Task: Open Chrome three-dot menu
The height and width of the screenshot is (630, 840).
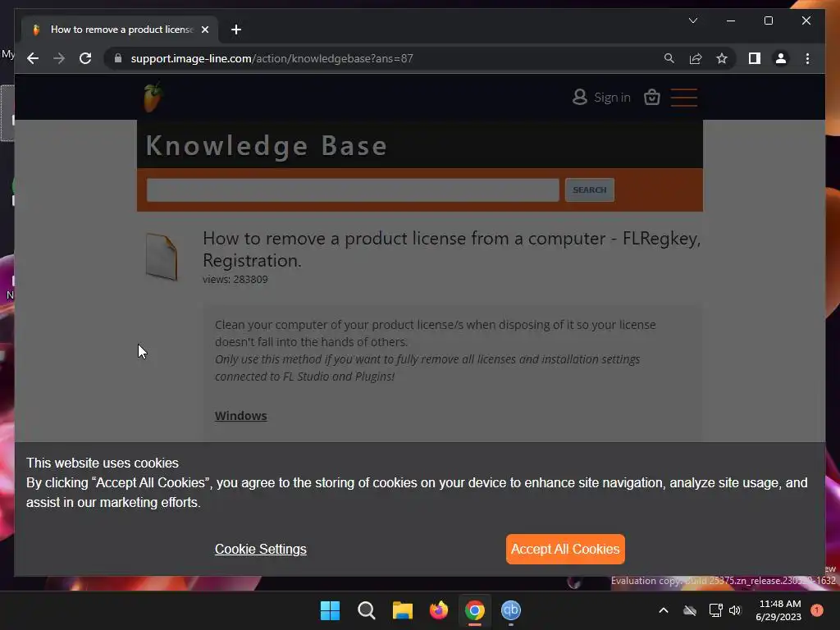Action: coord(807,58)
